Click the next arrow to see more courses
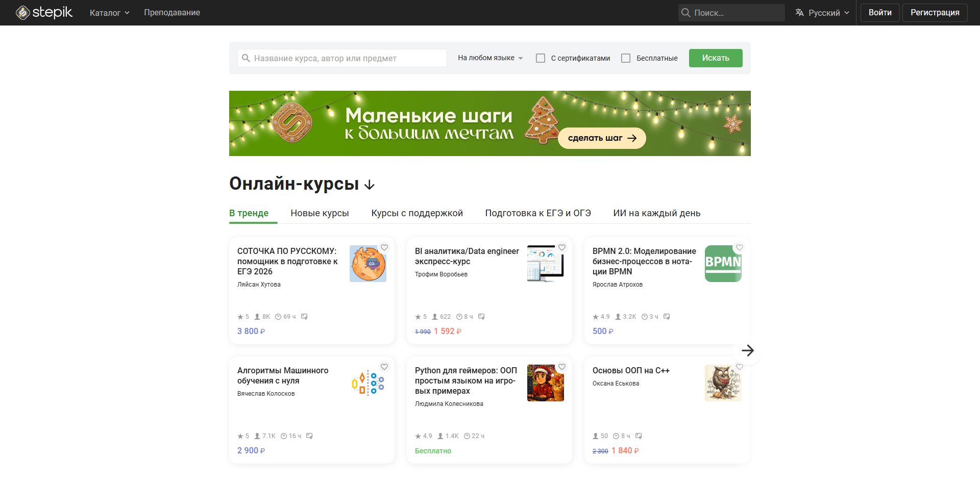The height and width of the screenshot is (486, 980). coord(748,350)
